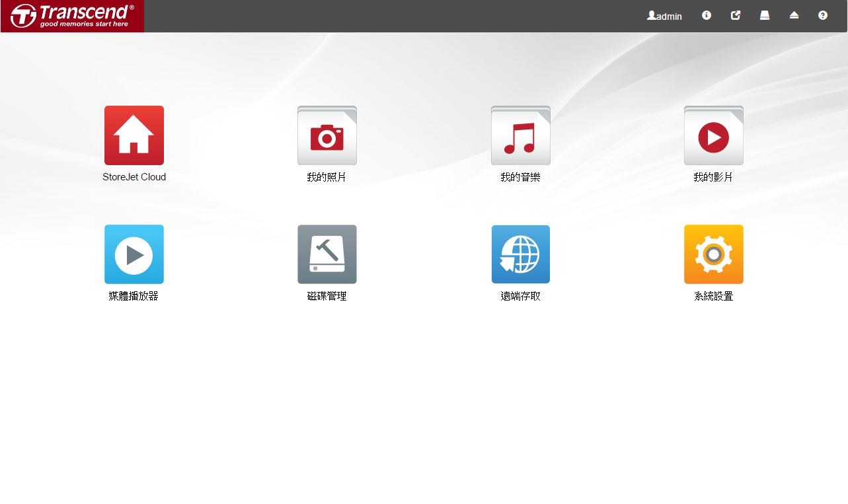The image size is (848, 504).
Task: Click the "遠端存取" label
Action: (x=521, y=297)
